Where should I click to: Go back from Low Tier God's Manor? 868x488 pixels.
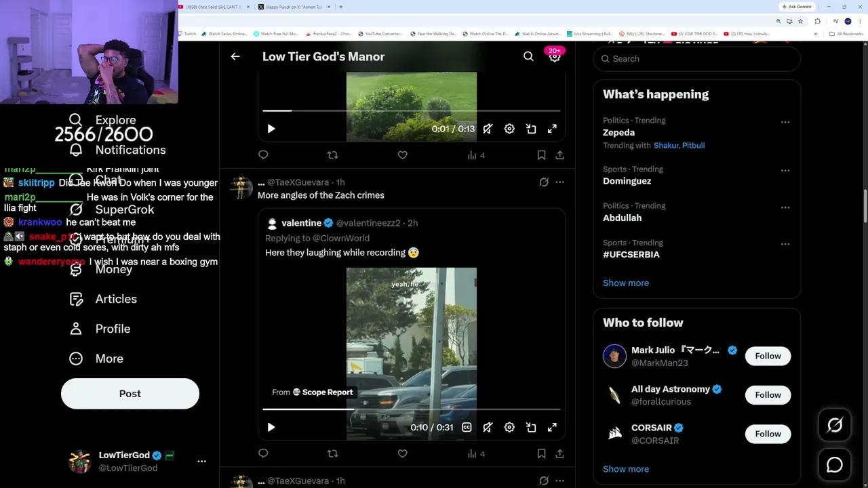[x=235, y=57]
